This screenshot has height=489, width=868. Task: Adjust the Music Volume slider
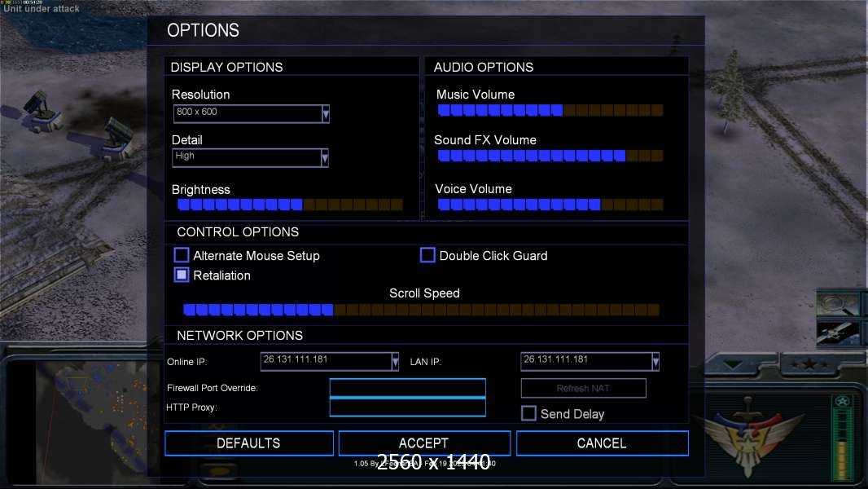click(550, 110)
